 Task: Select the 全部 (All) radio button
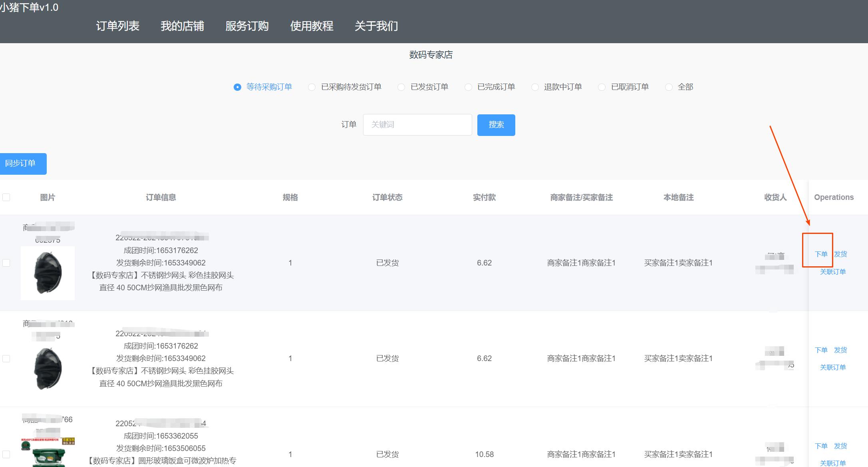pyautogui.click(x=668, y=87)
